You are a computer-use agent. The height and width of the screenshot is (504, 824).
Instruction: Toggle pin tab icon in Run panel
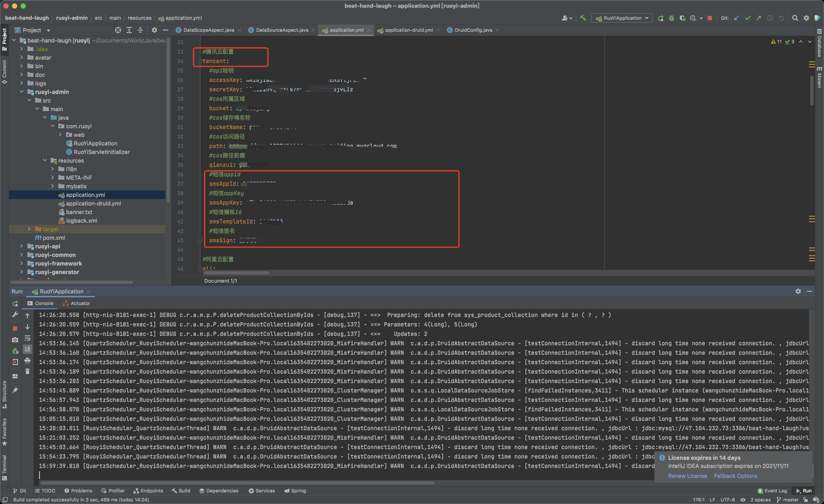[15, 390]
